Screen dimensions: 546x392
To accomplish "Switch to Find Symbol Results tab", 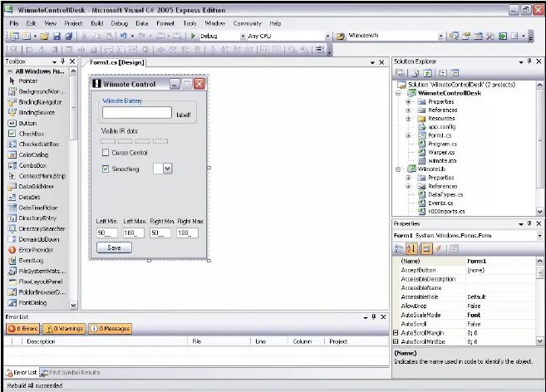I will pos(71,373).
